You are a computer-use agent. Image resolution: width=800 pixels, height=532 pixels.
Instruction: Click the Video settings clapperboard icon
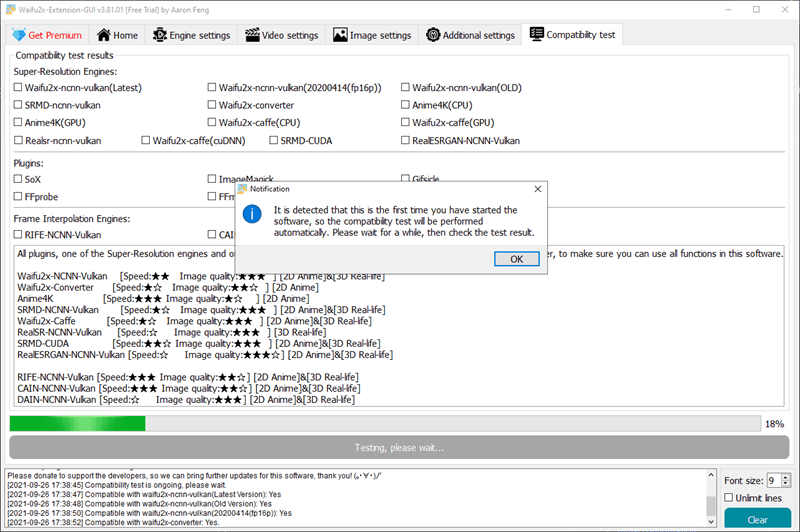click(x=252, y=35)
